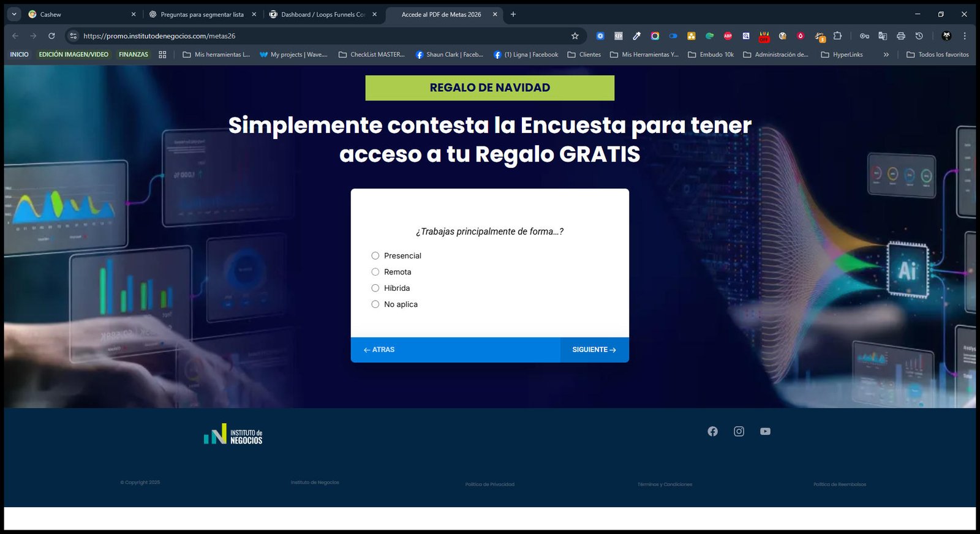Expand the tab search dropdown arrow
980x534 pixels.
pos(14,14)
